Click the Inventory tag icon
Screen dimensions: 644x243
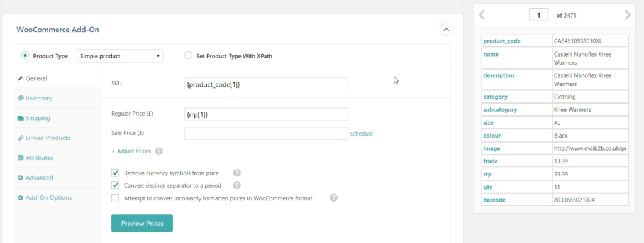(x=20, y=99)
